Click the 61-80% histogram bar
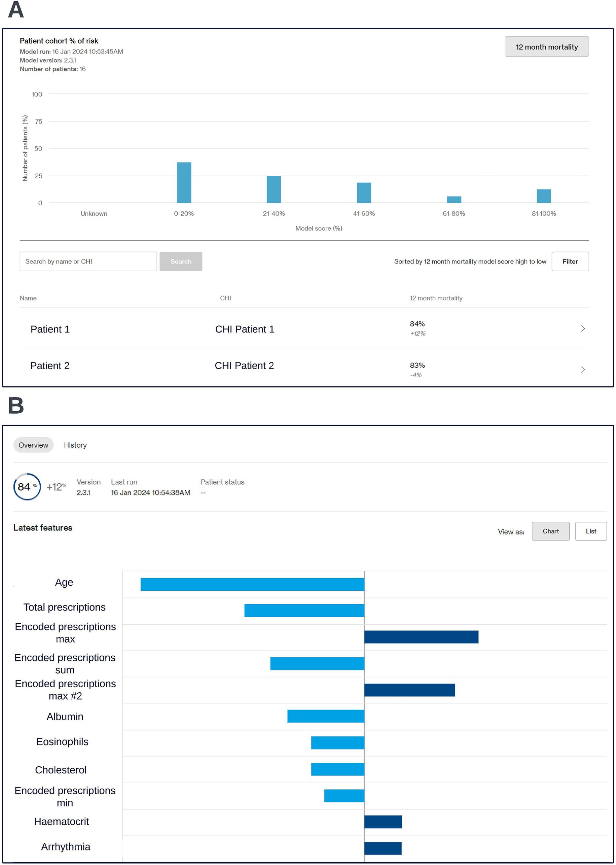This screenshot has width=616, height=865. (x=454, y=200)
